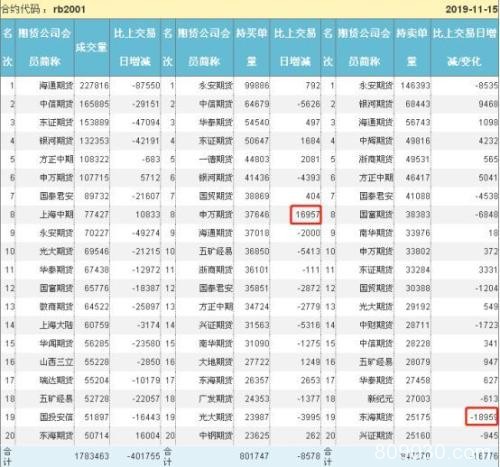Click the short position value 25175
The width and height of the screenshot is (500, 467).
tap(418, 417)
